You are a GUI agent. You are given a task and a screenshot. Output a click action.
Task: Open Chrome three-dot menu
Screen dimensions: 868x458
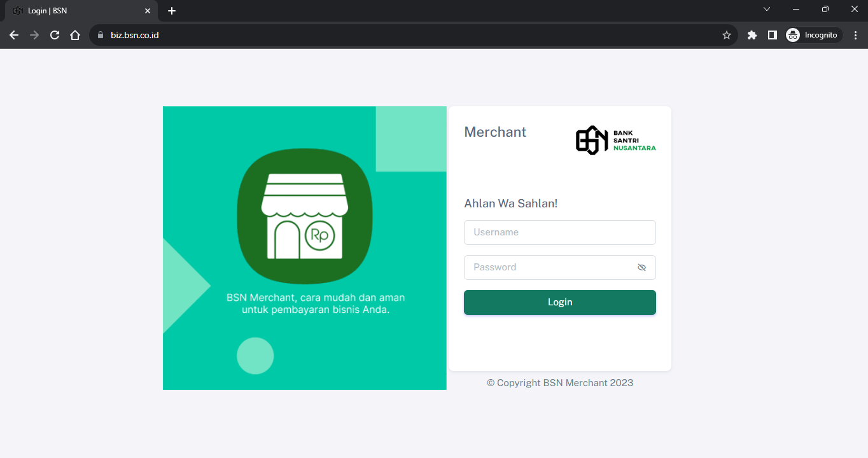855,36
